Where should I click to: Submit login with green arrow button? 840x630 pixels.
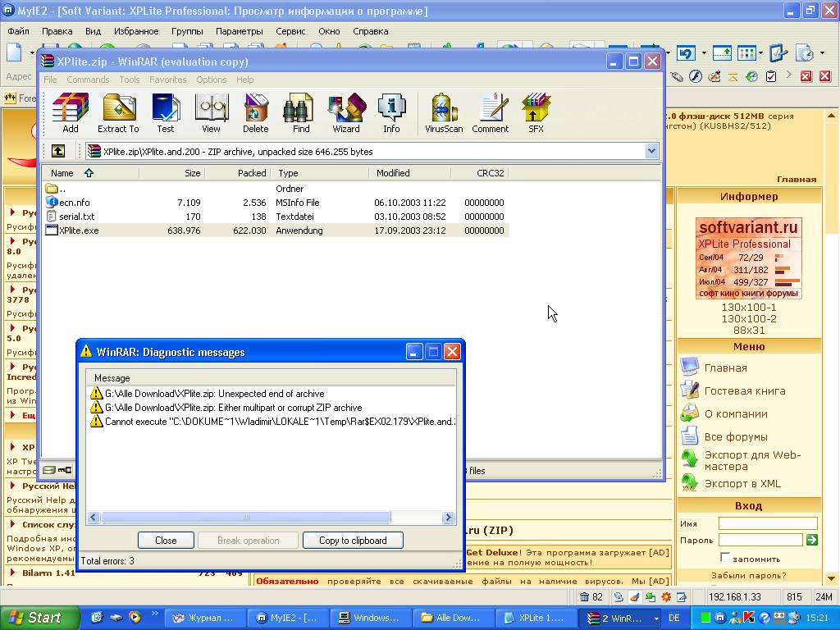tap(811, 540)
